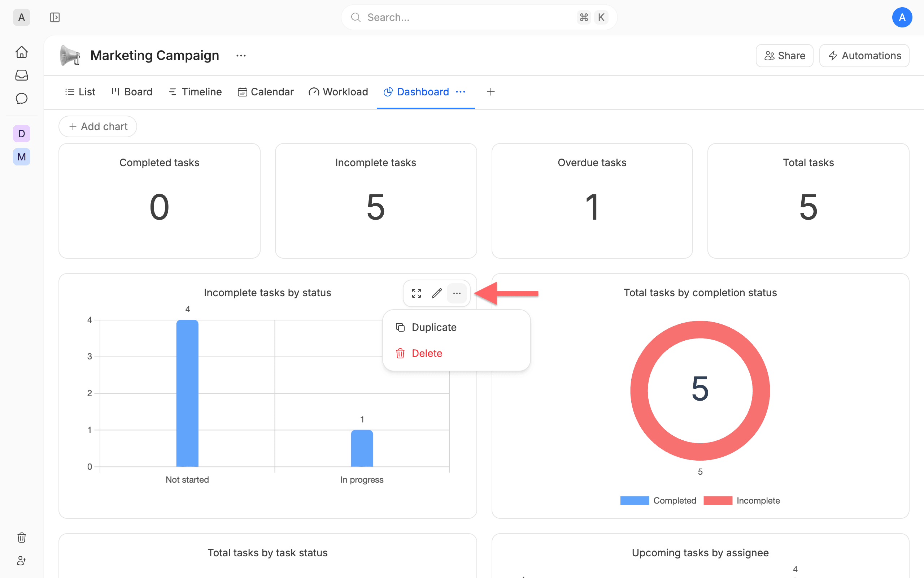
Task: Open Marketing Campaign more options
Action: coord(241,55)
